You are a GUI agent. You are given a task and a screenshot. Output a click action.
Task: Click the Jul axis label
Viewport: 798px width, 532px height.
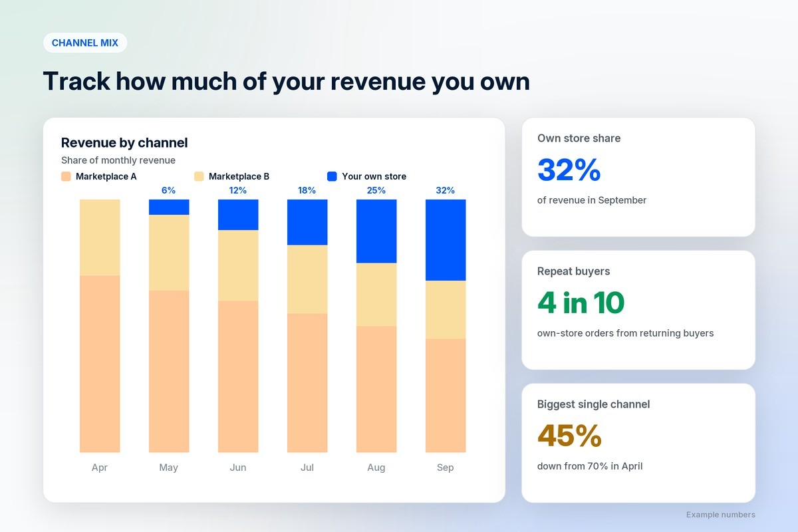[307, 467]
